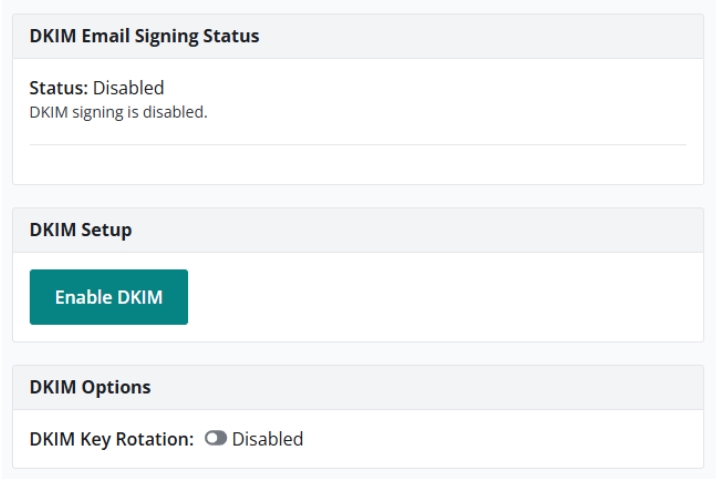Click the Disabled value beside Status label
The height and width of the screenshot is (479, 716).
pyautogui.click(x=128, y=88)
